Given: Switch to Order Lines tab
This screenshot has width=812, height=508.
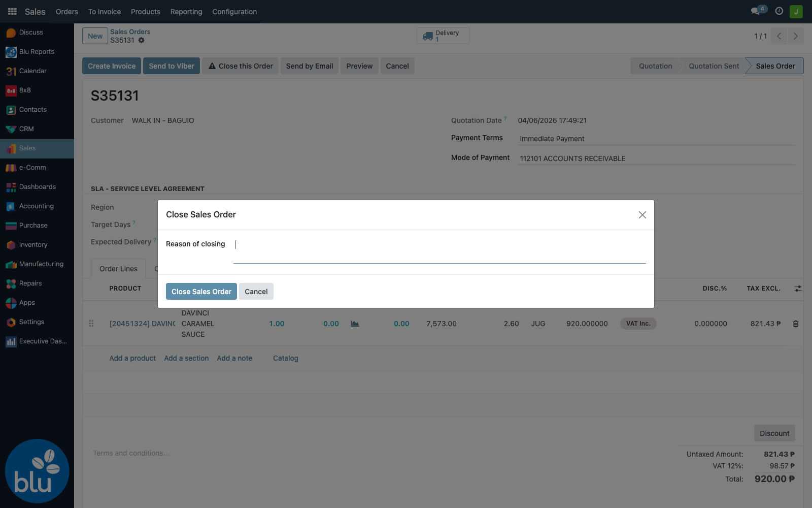Looking at the screenshot, I should coord(118,269).
